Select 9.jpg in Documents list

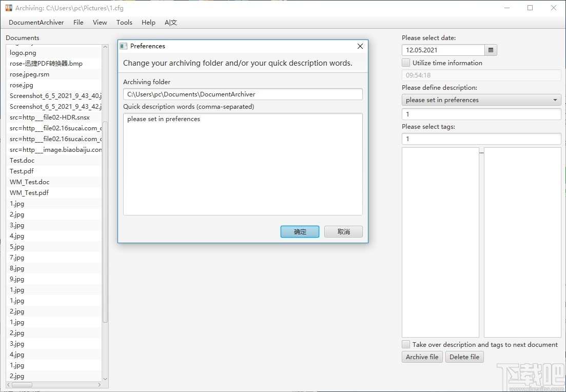coord(54,280)
